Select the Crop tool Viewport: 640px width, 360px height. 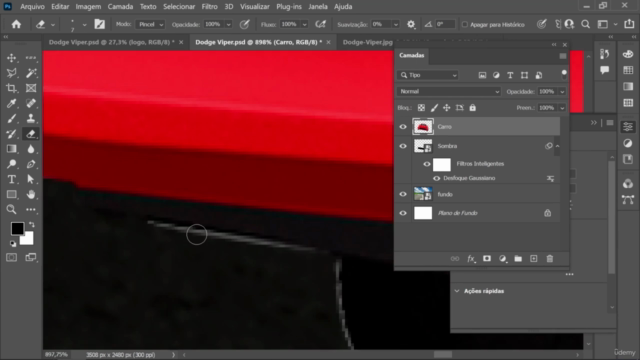pyautogui.click(x=11, y=88)
